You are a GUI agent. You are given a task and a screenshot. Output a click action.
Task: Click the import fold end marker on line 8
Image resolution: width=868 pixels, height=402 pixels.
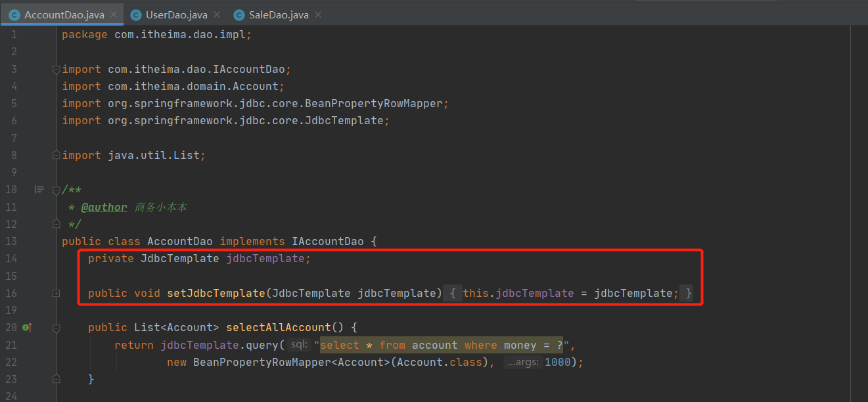coord(57,156)
